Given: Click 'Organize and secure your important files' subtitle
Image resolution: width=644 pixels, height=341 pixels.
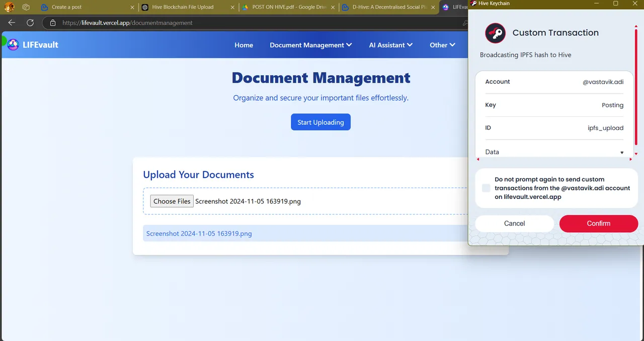Looking at the screenshot, I should pyautogui.click(x=321, y=98).
